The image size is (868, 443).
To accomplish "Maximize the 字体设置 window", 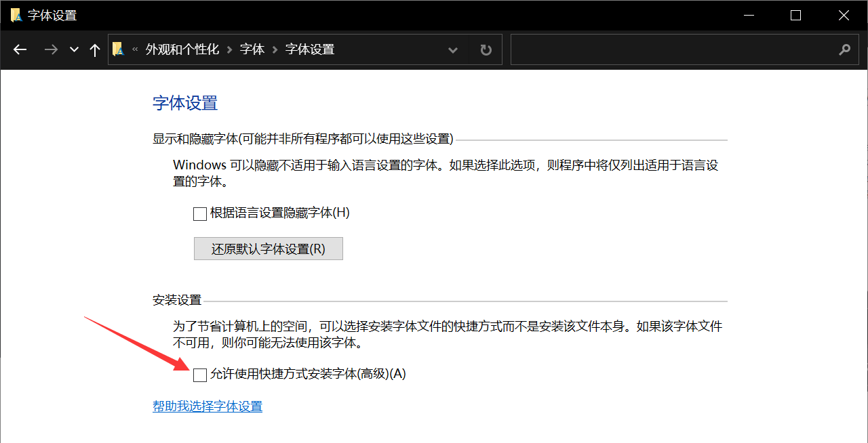I will (796, 14).
